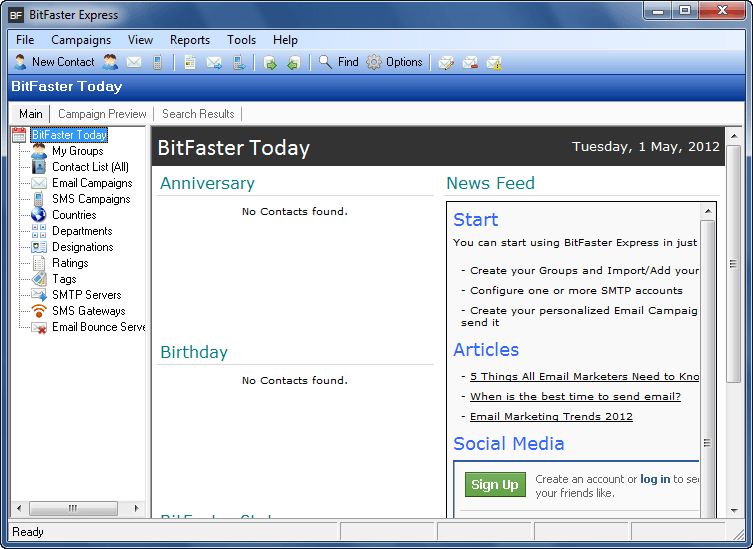Click the News Feed scrollbar up arrow

707,211
